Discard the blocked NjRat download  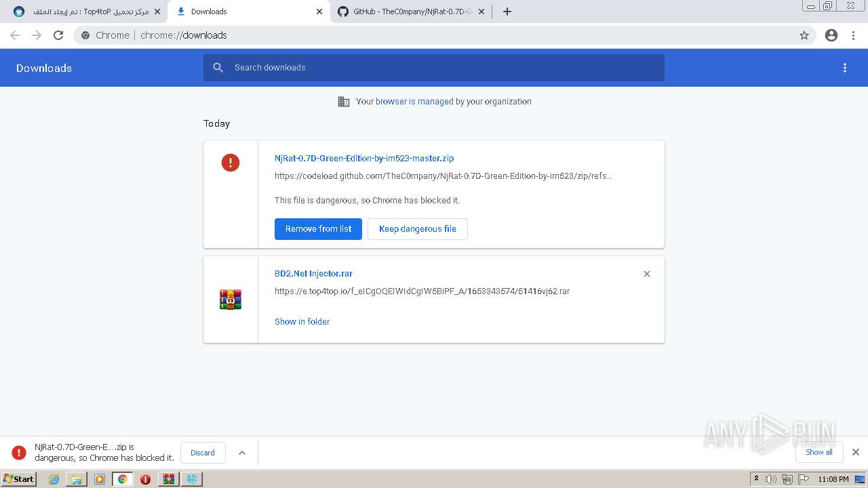tap(203, 453)
